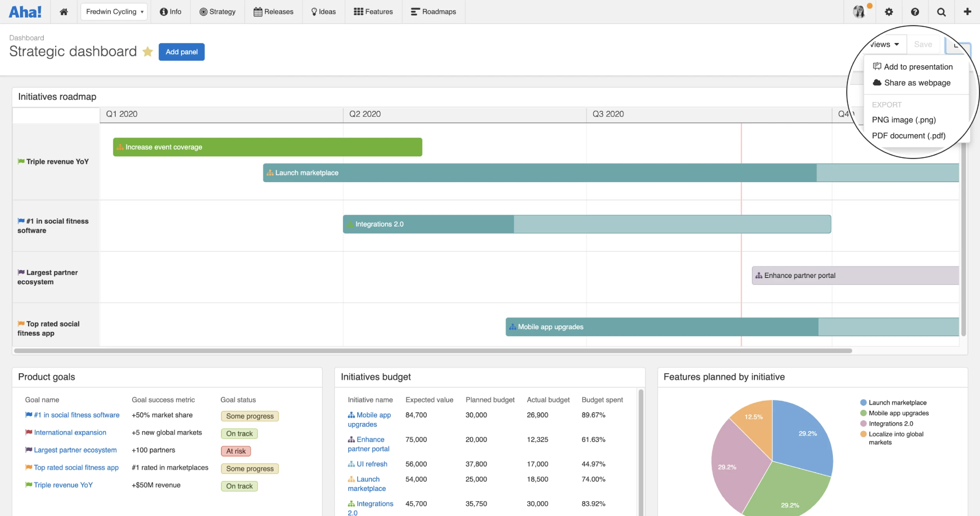This screenshot has height=516, width=980.
Task: Click the user avatar icon
Action: [859, 12]
